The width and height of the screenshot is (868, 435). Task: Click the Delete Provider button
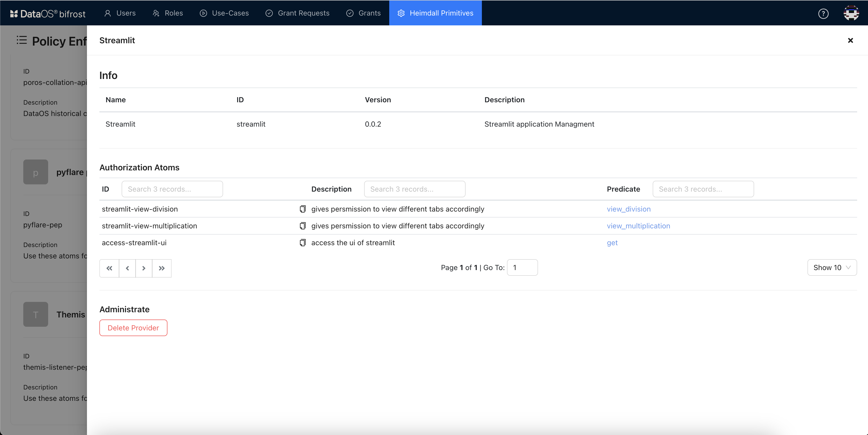134,328
